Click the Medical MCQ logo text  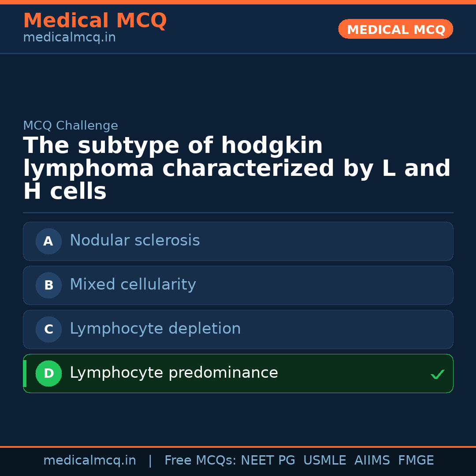pyautogui.click(x=95, y=20)
